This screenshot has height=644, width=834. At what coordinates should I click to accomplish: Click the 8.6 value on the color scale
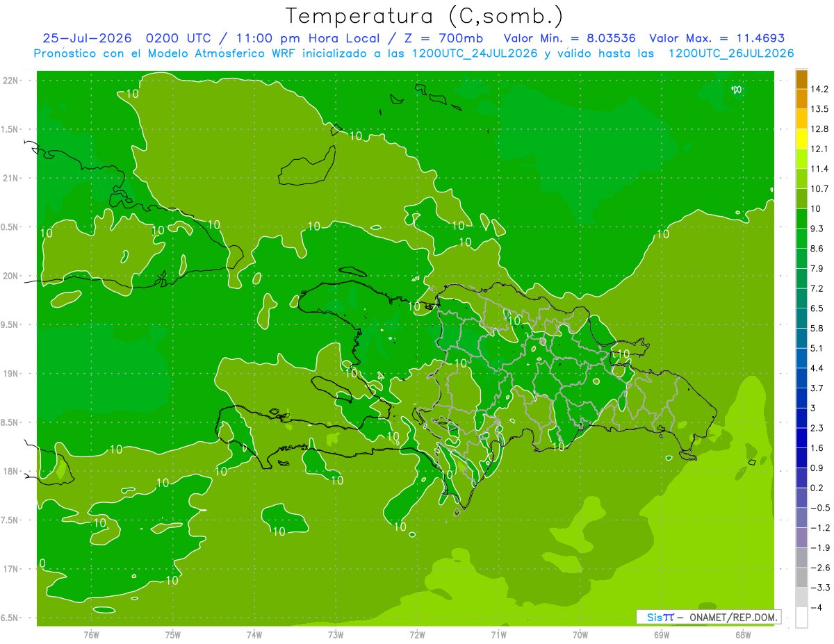817,249
